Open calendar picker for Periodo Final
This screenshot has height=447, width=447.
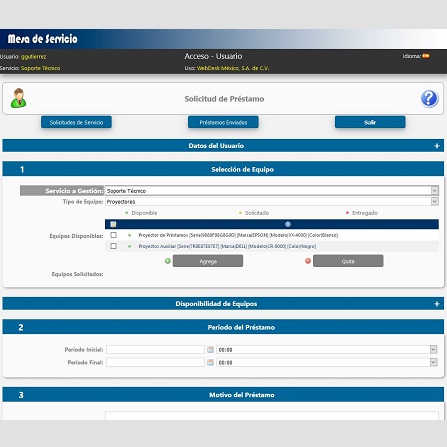pyautogui.click(x=210, y=362)
